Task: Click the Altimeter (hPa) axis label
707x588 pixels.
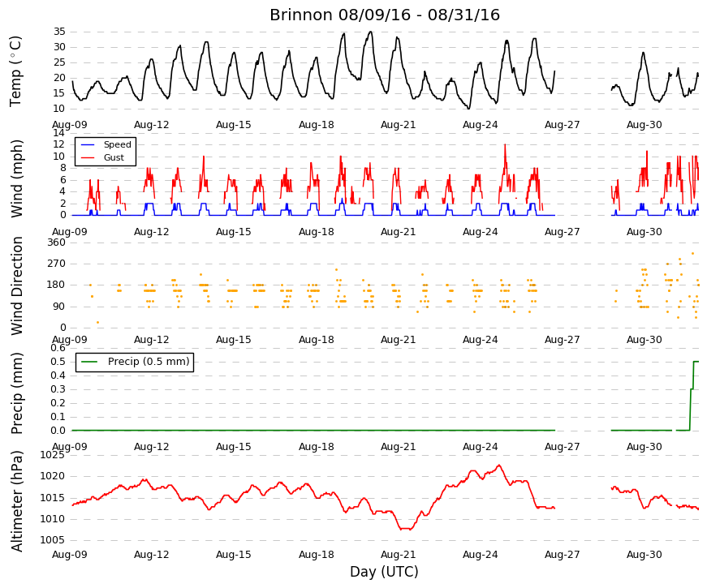Action: pos(17,501)
